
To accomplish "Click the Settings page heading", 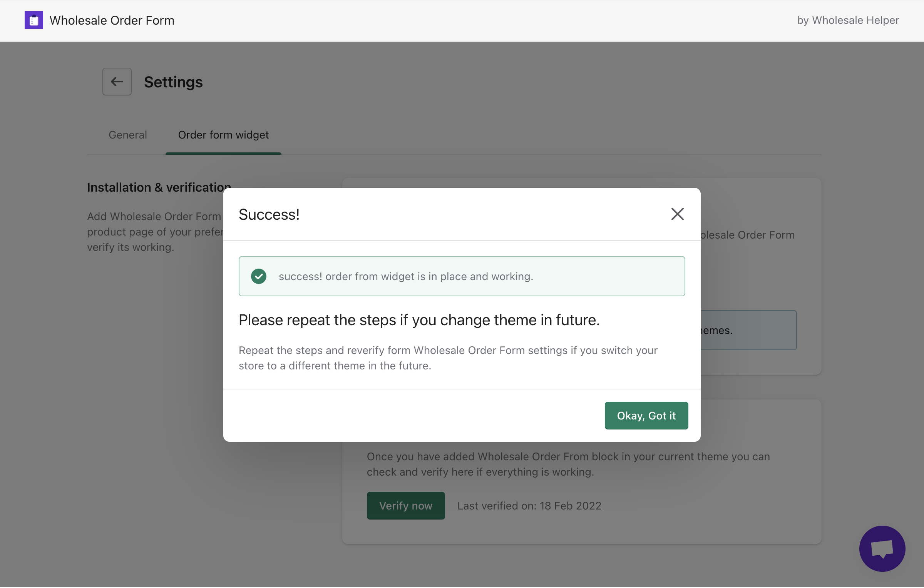I will pos(173,82).
